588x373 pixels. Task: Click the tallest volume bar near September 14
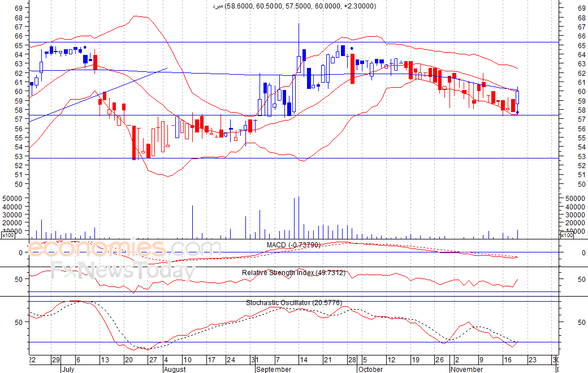(299, 218)
